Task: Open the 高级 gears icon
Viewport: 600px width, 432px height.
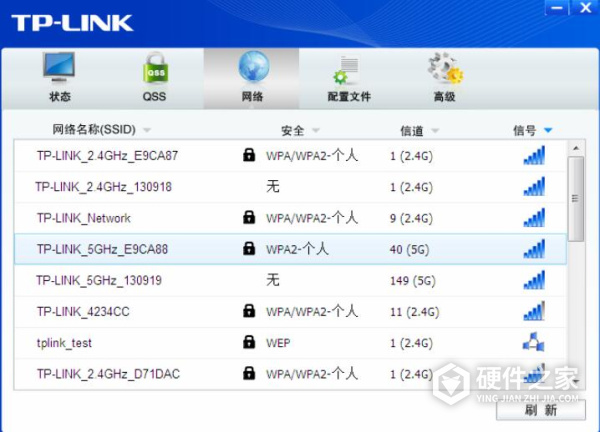Action: 445,68
